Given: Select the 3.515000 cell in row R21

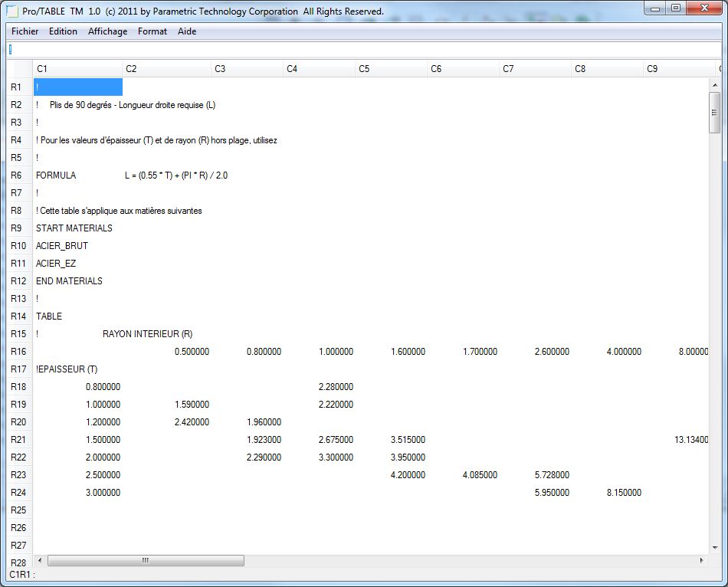Looking at the screenshot, I should (x=408, y=439).
